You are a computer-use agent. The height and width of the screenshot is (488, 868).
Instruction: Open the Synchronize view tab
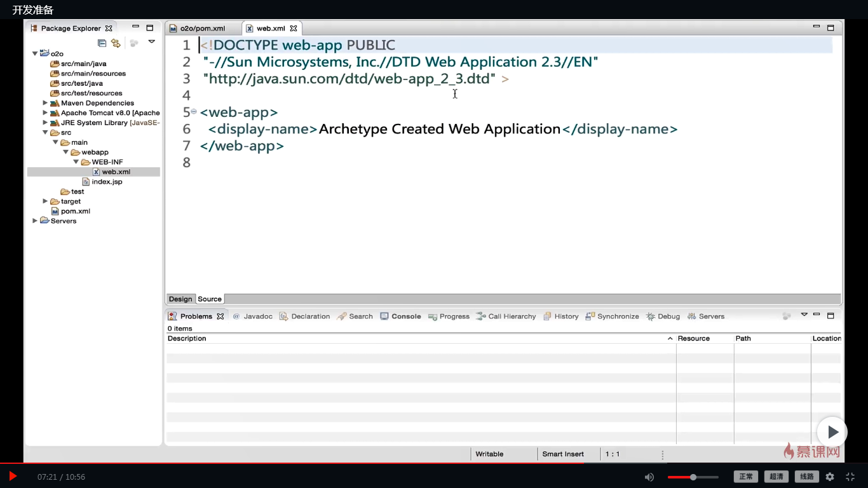tap(613, 316)
